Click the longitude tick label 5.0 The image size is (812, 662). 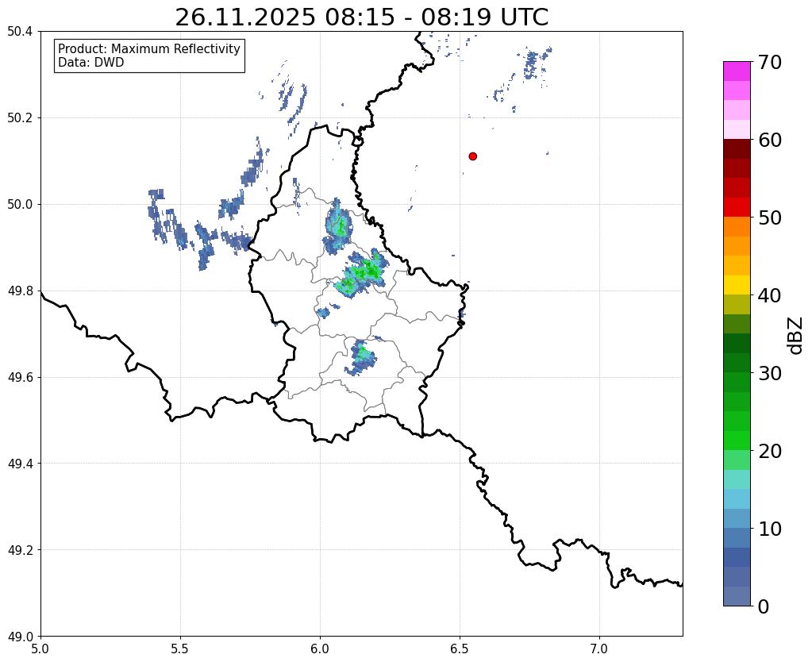point(40,649)
